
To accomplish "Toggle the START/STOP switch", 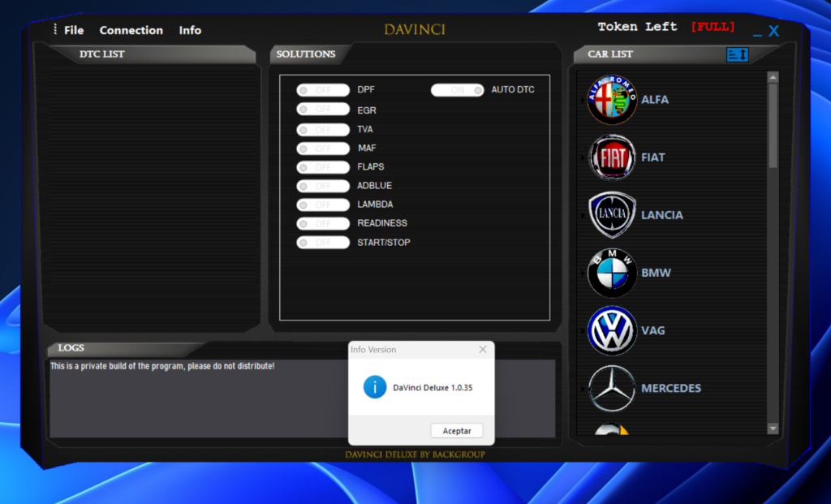I will pos(323,243).
